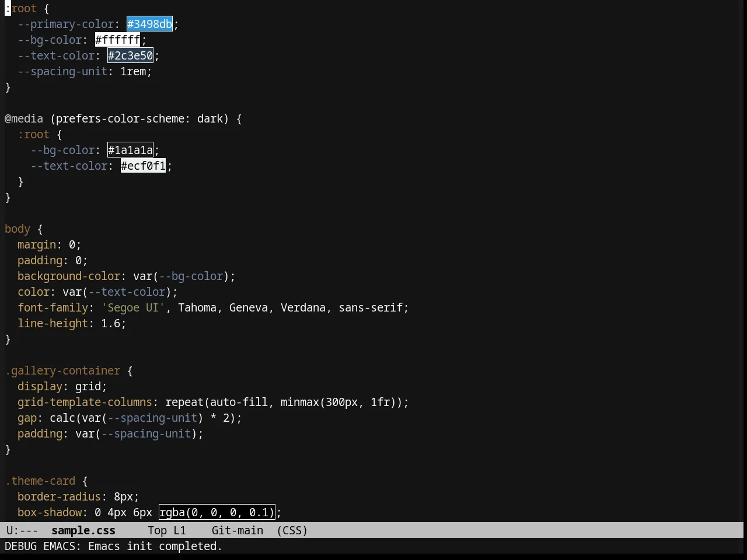Click the nested :root selector inside @media

33,134
